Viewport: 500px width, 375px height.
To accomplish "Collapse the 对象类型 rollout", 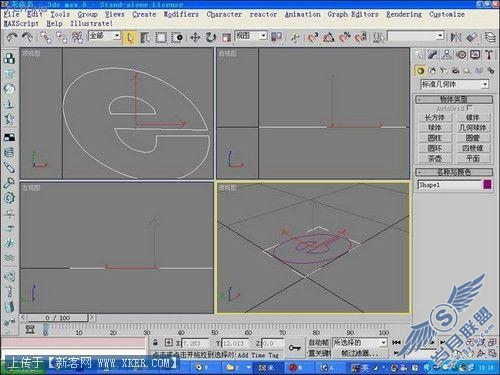I will pyautogui.click(x=454, y=99).
